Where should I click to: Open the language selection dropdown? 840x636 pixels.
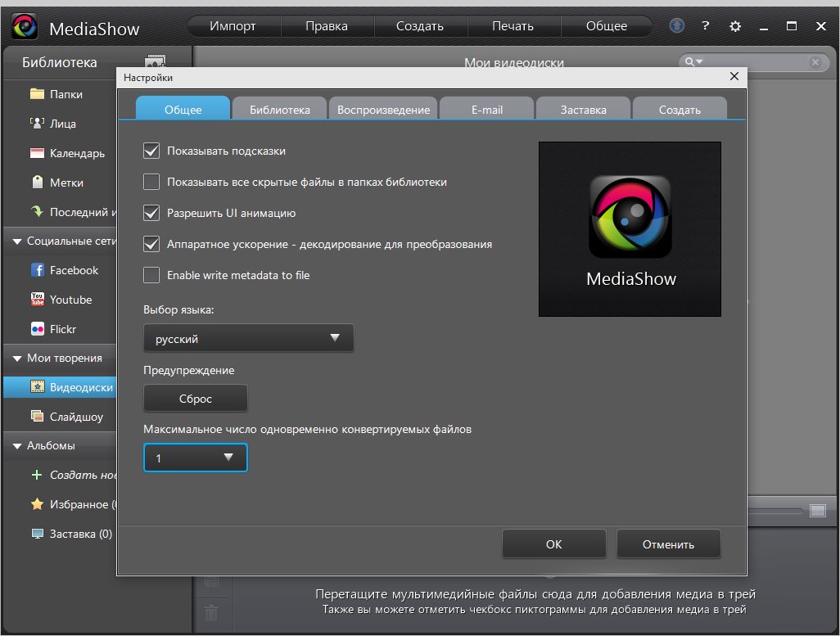(x=249, y=338)
